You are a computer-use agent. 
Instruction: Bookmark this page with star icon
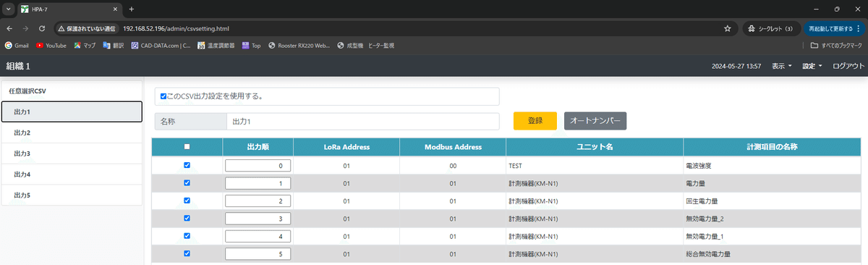click(727, 28)
